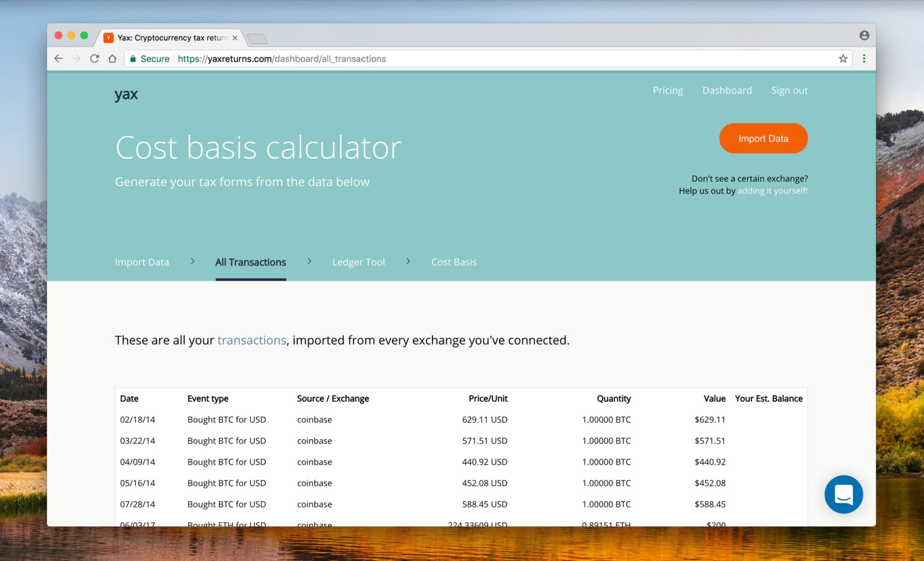Image resolution: width=924 pixels, height=561 pixels.
Task: Bookmark this page with the star icon
Action: 843,58
